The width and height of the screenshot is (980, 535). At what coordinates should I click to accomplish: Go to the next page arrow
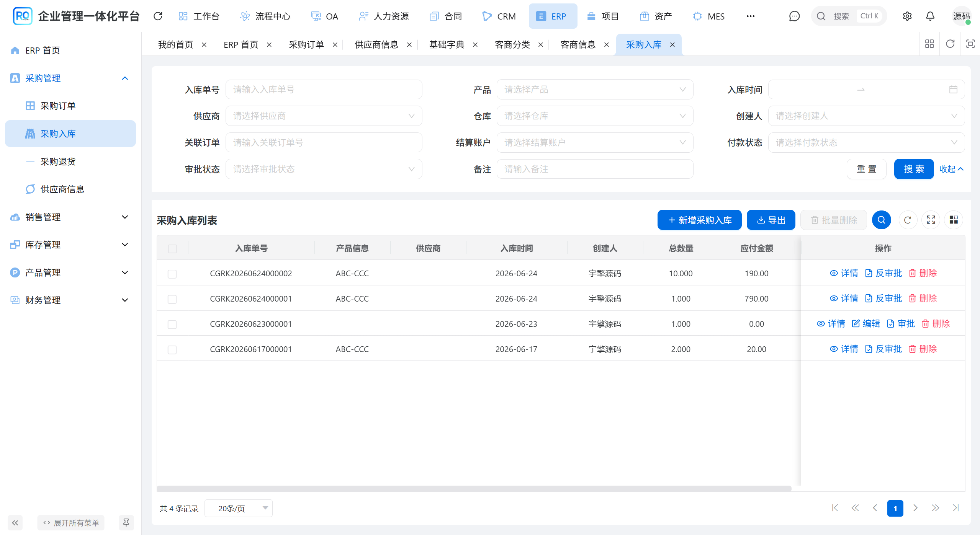915,508
